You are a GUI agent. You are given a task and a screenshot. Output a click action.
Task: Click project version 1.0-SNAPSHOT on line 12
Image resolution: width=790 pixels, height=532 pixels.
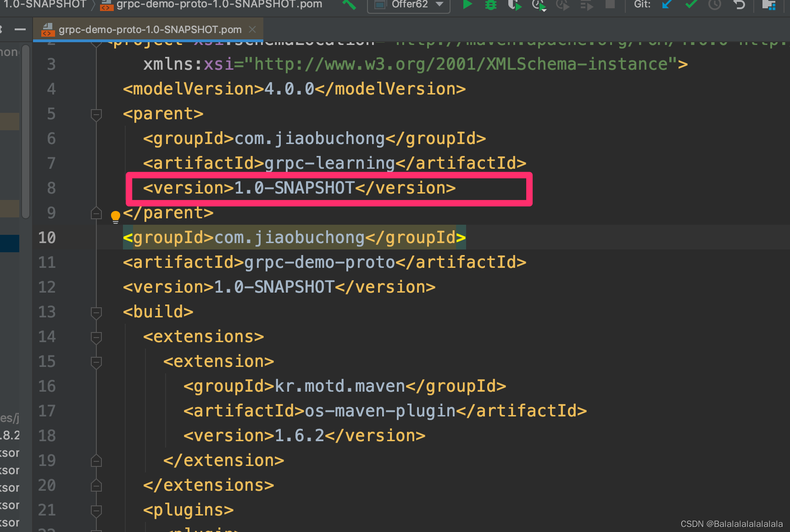click(274, 287)
